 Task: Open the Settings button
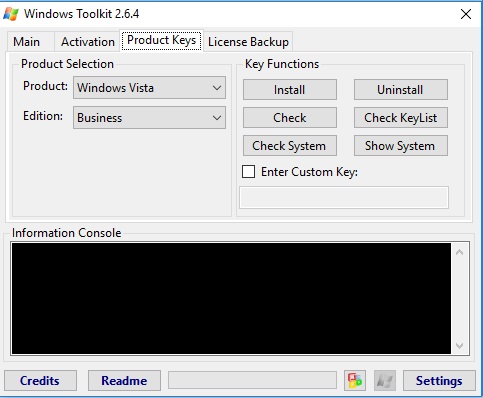pos(439,380)
